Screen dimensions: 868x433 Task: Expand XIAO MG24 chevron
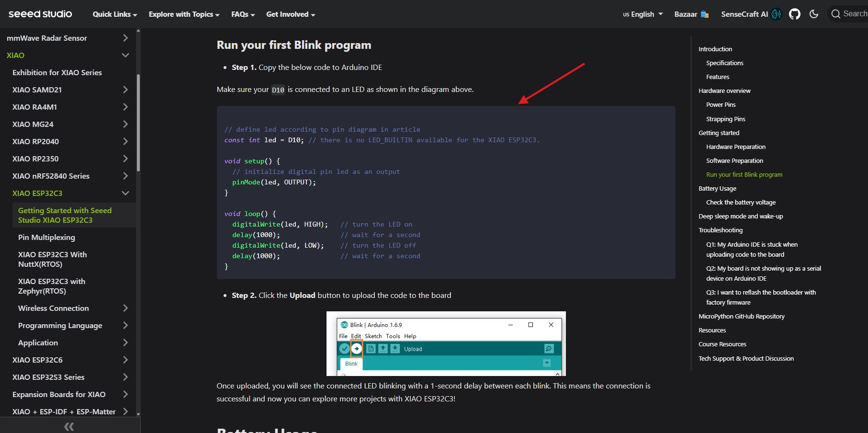[125, 124]
